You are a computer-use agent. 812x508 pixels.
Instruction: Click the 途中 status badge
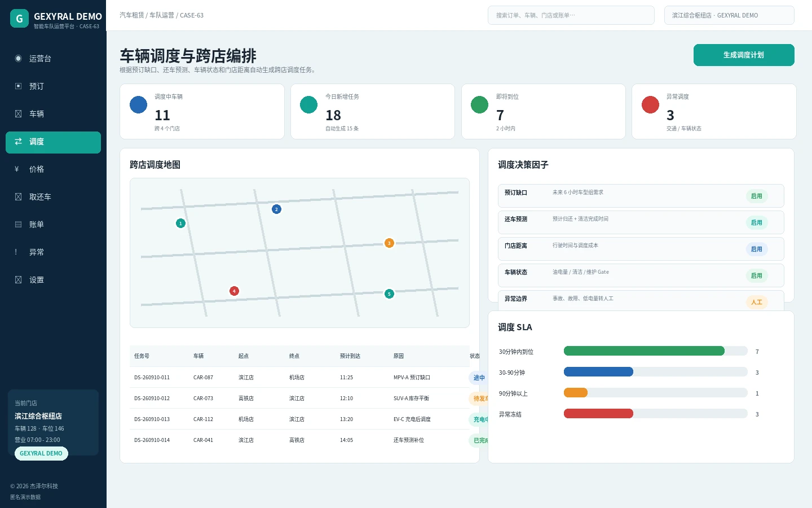coord(479,378)
